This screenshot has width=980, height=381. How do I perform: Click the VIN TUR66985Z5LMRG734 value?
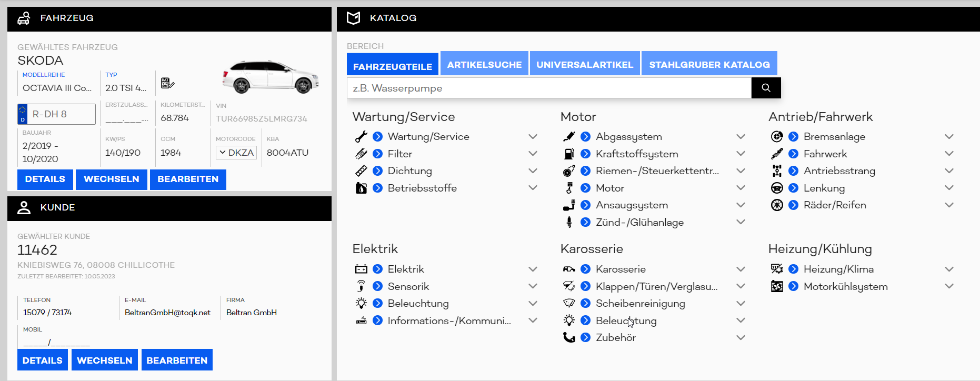[262, 119]
